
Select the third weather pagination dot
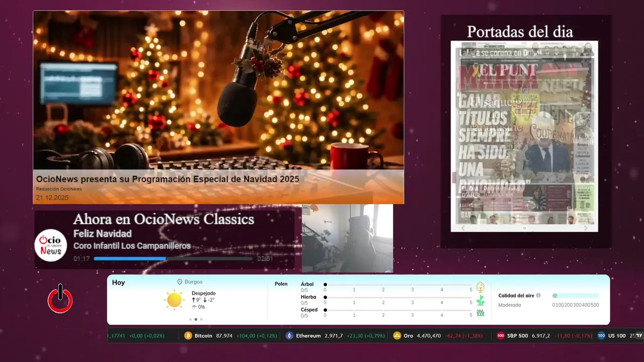(x=201, y=319)
